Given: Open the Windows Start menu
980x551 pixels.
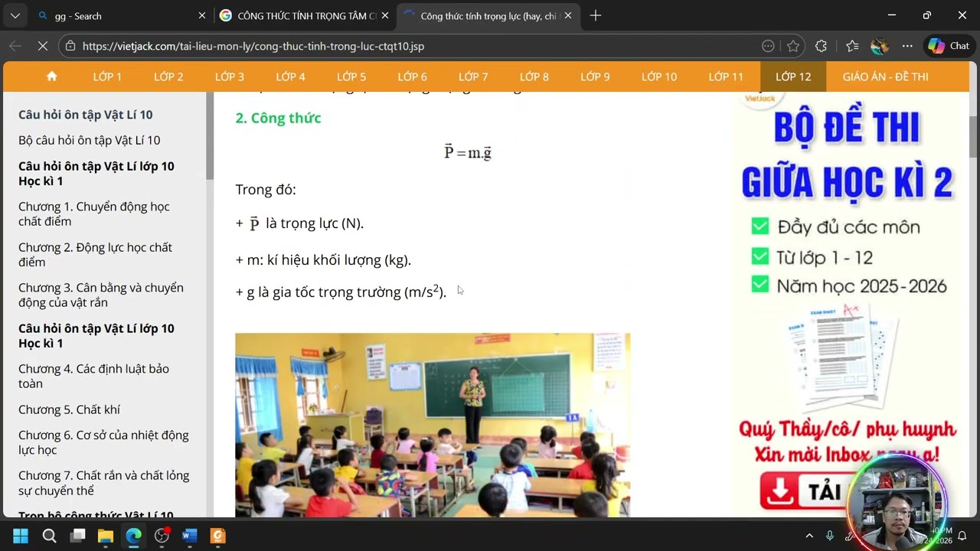Looking at the screenshot, I should [x=21, y=536].
